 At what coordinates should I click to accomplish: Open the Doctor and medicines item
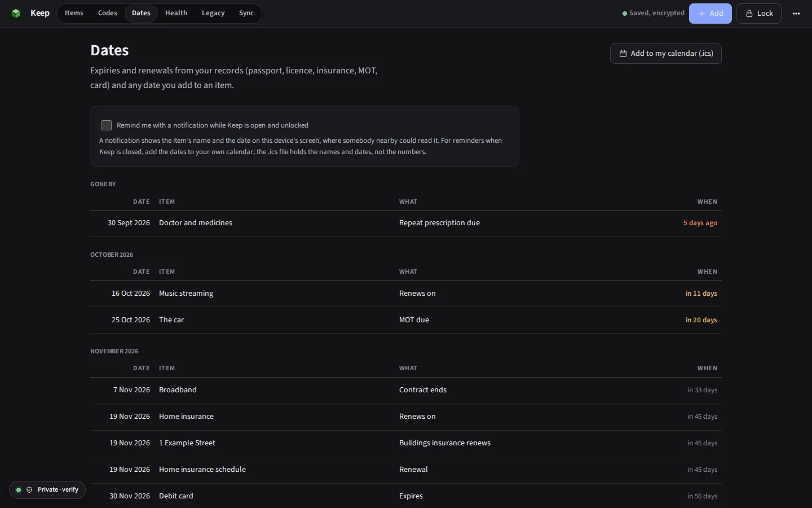click(196, 223)
